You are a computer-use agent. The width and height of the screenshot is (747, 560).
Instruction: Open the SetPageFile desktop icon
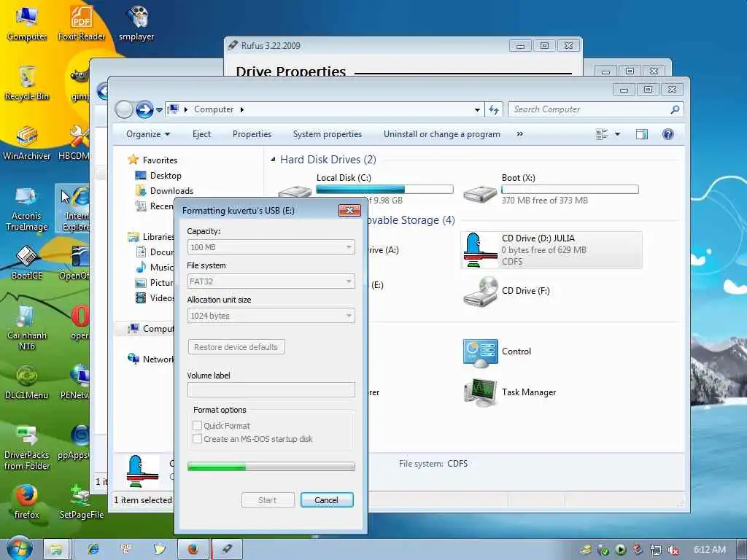point(82,502)
